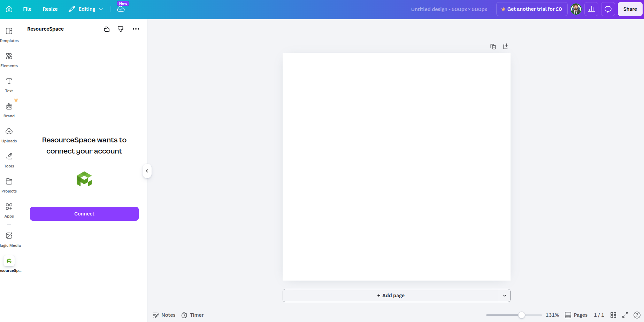Open the Apps sidebar tab
Screen dimensions: 644x322
(9, 211)
